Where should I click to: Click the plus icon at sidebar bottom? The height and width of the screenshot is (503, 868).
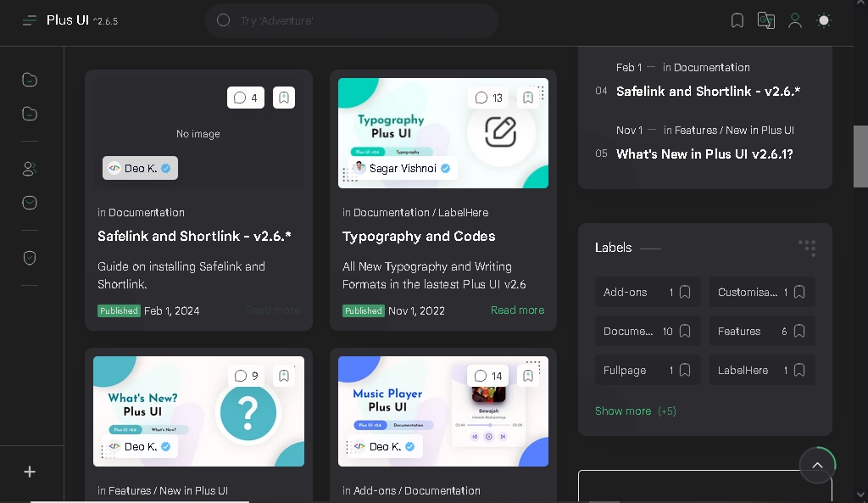[30, 472]
